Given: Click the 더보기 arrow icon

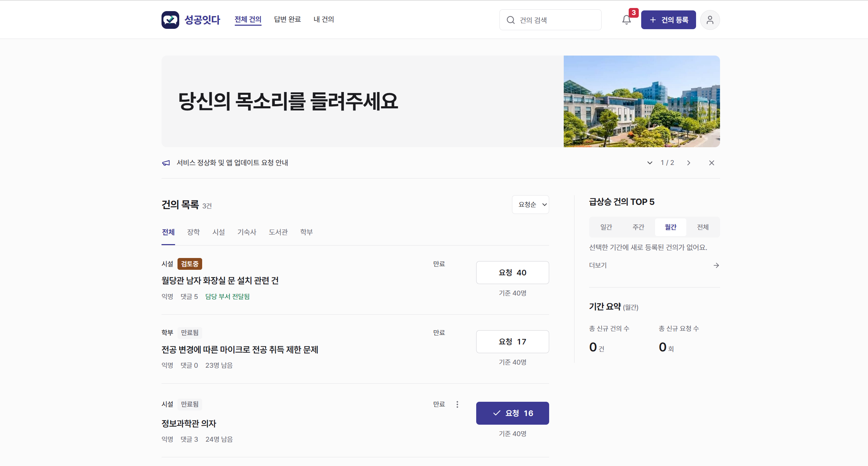Looking at the screenshot, I should [x=716, y=265].
